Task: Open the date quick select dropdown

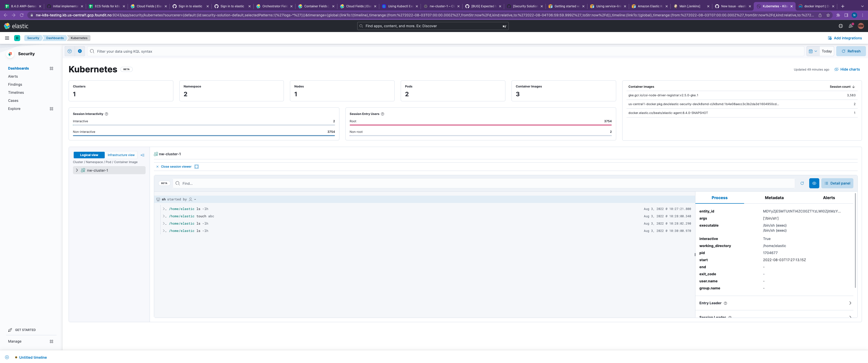Action: [812, 51]
